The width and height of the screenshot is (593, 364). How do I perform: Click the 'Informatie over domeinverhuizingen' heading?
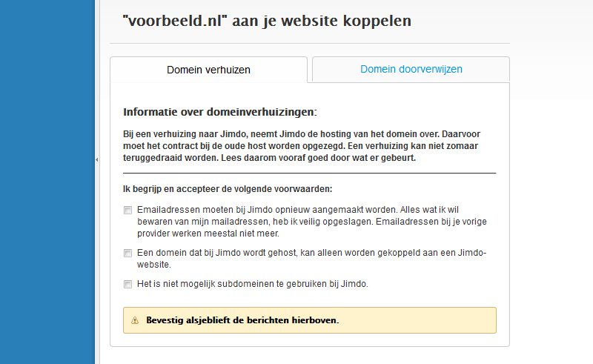(x=219, y=112)
